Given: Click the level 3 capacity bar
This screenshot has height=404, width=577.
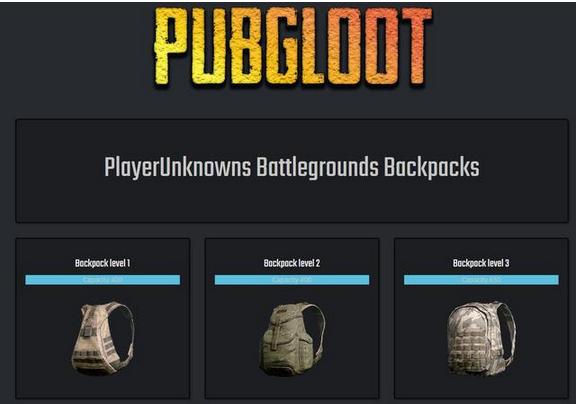Looking at the screenshot, I should [x=481, y=280].
